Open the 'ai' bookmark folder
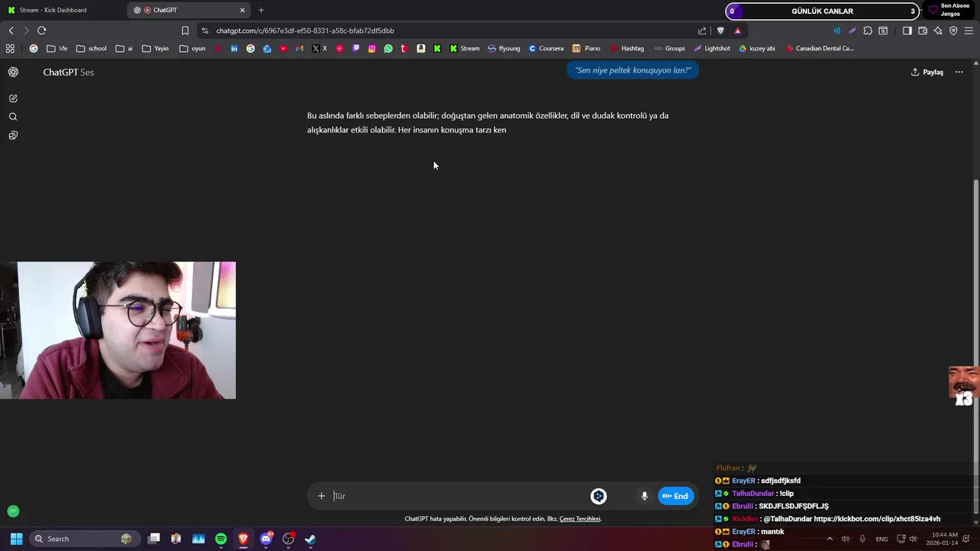The image size is (980, 551). [x=124, y=48]
